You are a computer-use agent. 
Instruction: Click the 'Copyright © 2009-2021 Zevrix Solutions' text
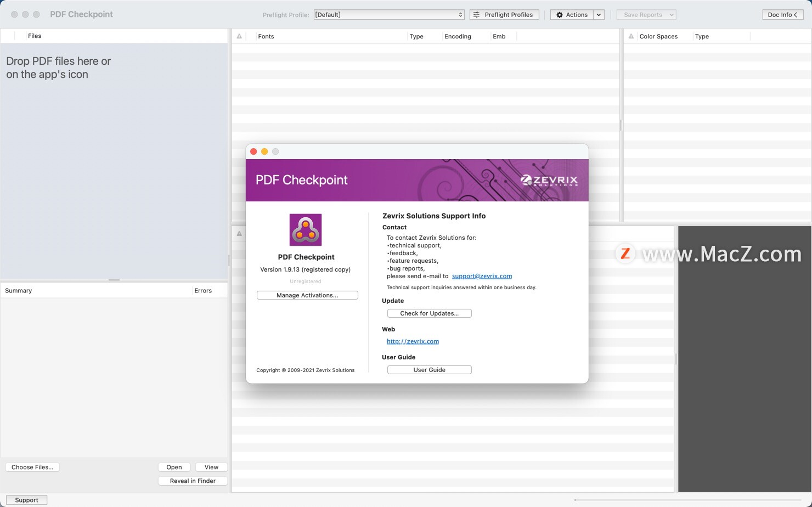(305, 370)
